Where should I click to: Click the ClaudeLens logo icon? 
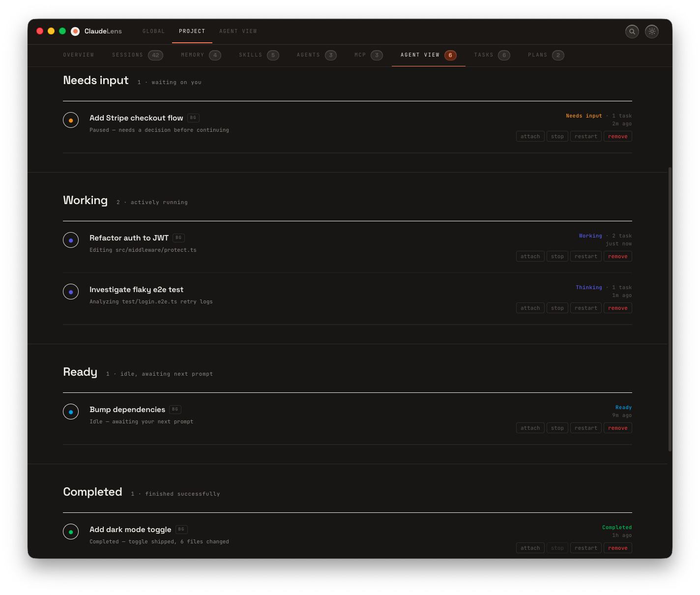[75, 31]
